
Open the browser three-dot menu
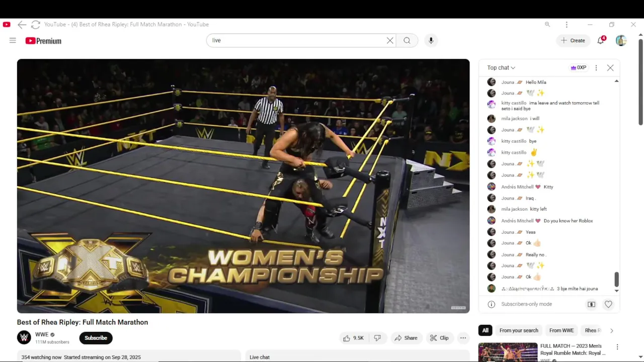pyautogui.click(x=567, y=24)
